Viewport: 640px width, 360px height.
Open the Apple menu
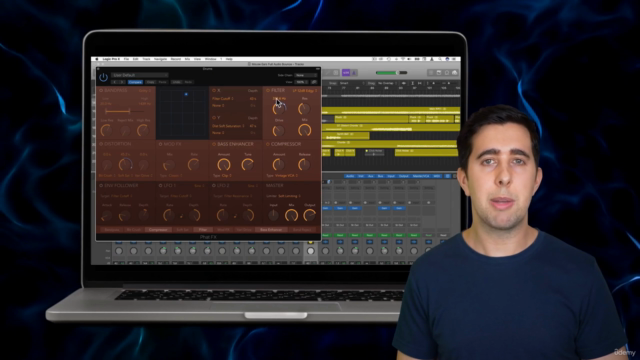(97, 59)
